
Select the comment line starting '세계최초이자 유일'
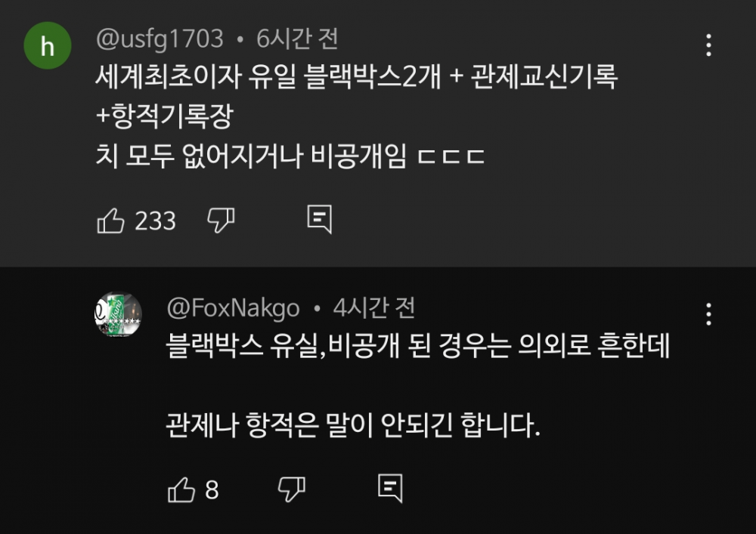[x=357, y=78]
